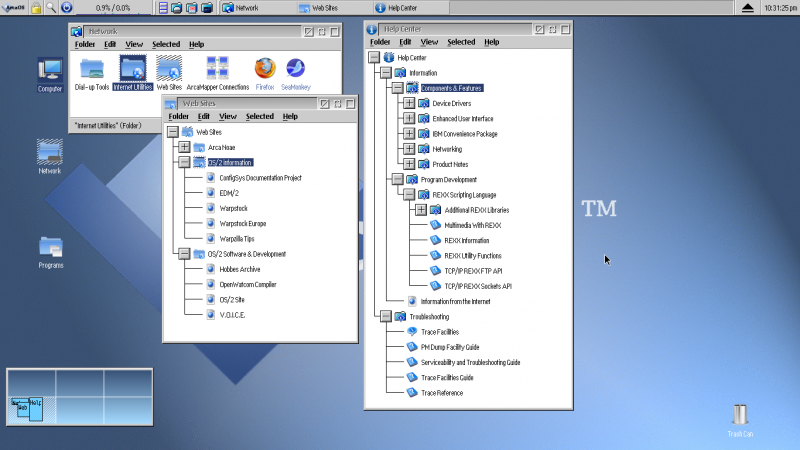Select Networking in the Help Center tree
Image resolution: width=800 pixels, height=450 pixels.
click(x=447, y=149)
